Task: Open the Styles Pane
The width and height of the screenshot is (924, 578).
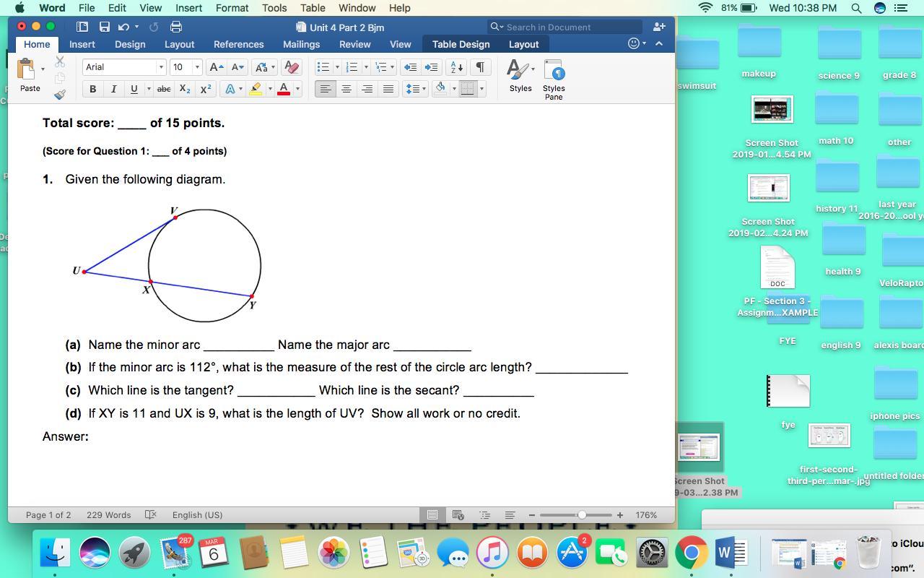Action: click(554, 79)
